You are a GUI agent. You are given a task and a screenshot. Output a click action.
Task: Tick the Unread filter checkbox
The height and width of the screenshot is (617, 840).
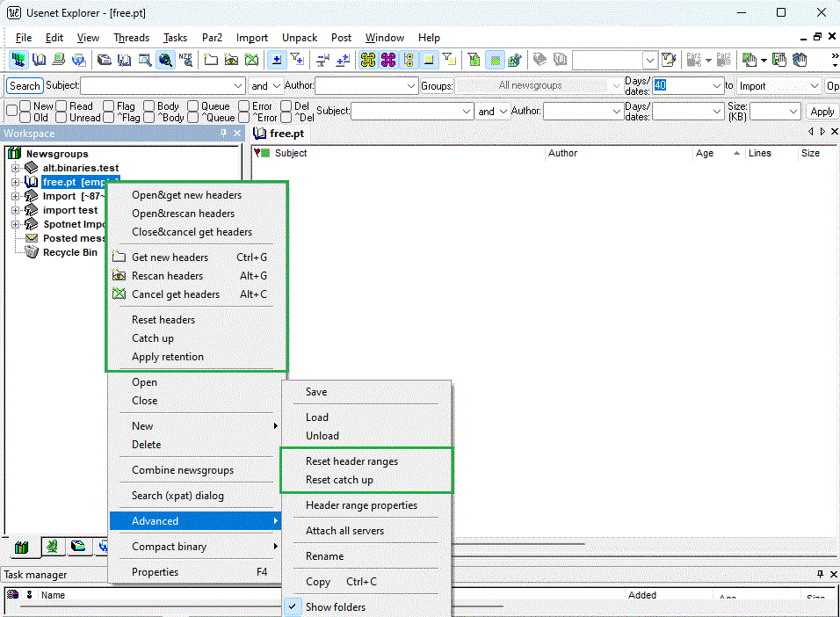point(62,117)
